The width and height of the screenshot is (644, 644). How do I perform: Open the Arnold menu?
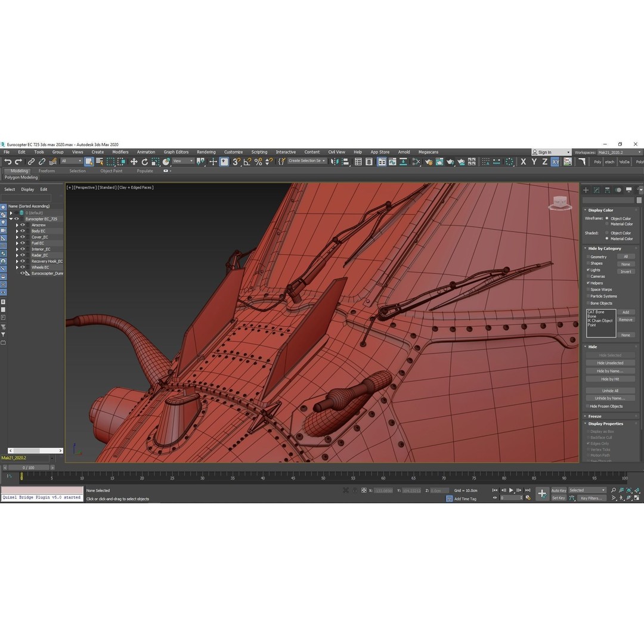404,152
